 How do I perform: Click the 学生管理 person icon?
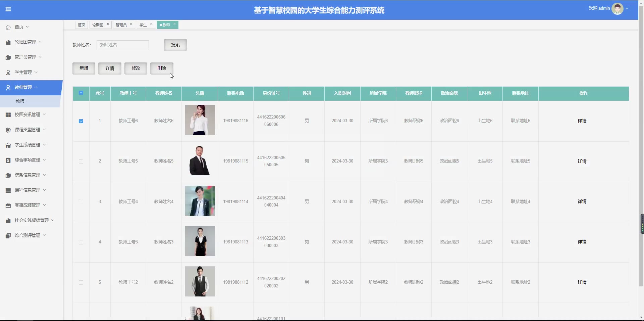click(8, 73)
